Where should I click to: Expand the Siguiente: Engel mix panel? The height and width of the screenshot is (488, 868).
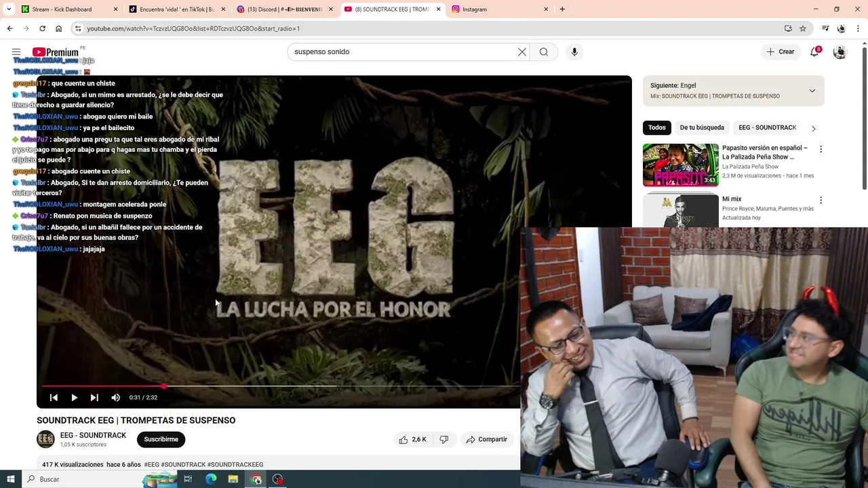812,91
